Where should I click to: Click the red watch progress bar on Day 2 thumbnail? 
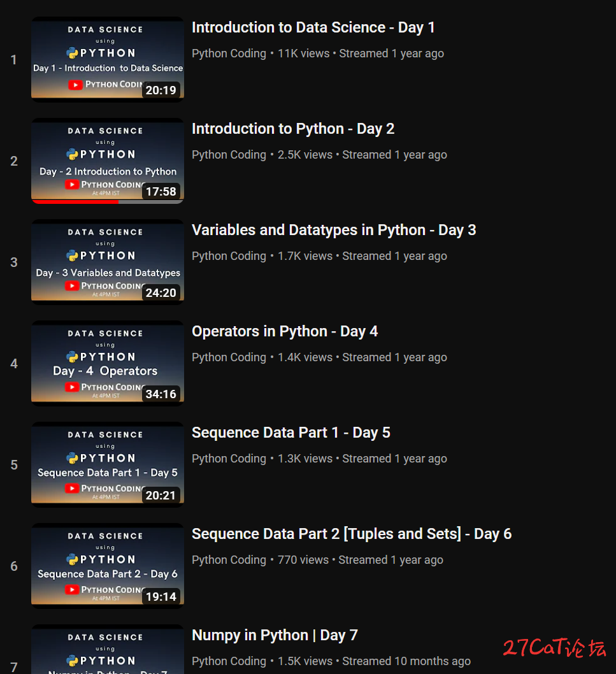[x=75, y=201]
